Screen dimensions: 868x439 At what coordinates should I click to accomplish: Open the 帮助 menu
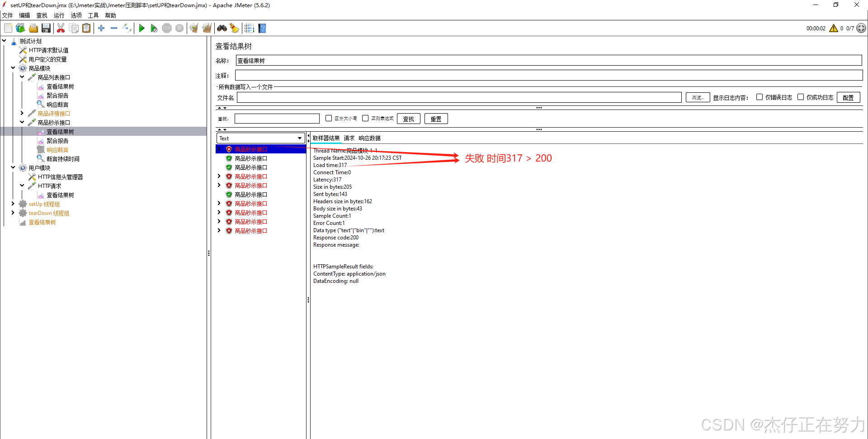click(110, 15)
